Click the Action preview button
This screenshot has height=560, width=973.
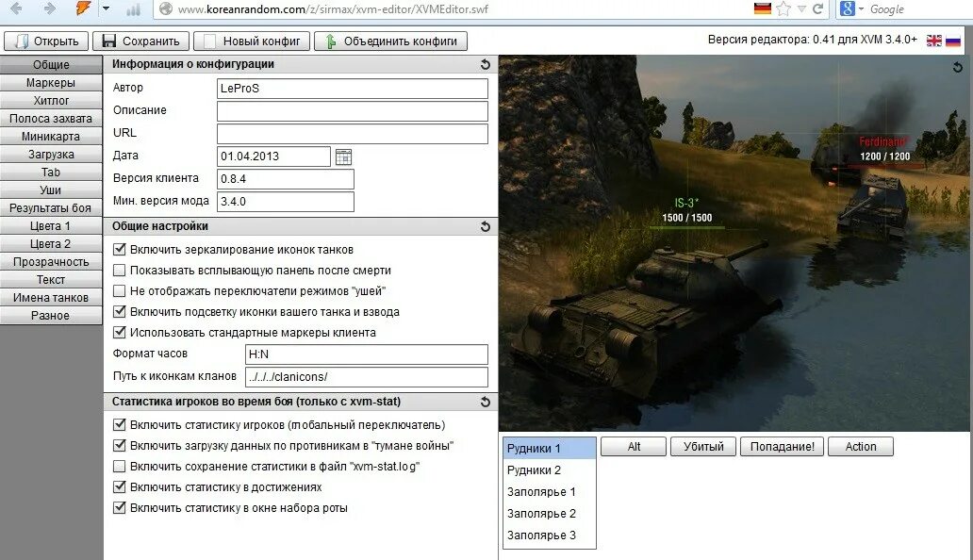(x=861, y=447)
